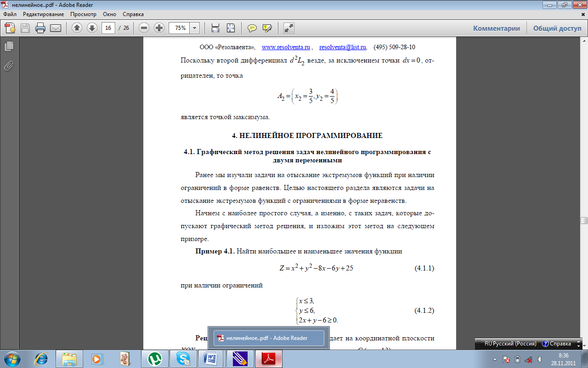Click the Adobe Reader taskbar button

pos(268,358)
